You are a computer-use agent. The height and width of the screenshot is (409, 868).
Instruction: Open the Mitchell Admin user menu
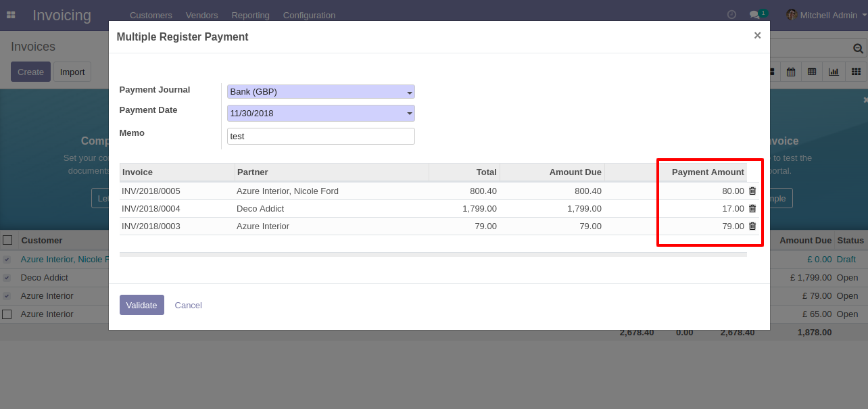[826, 15]
